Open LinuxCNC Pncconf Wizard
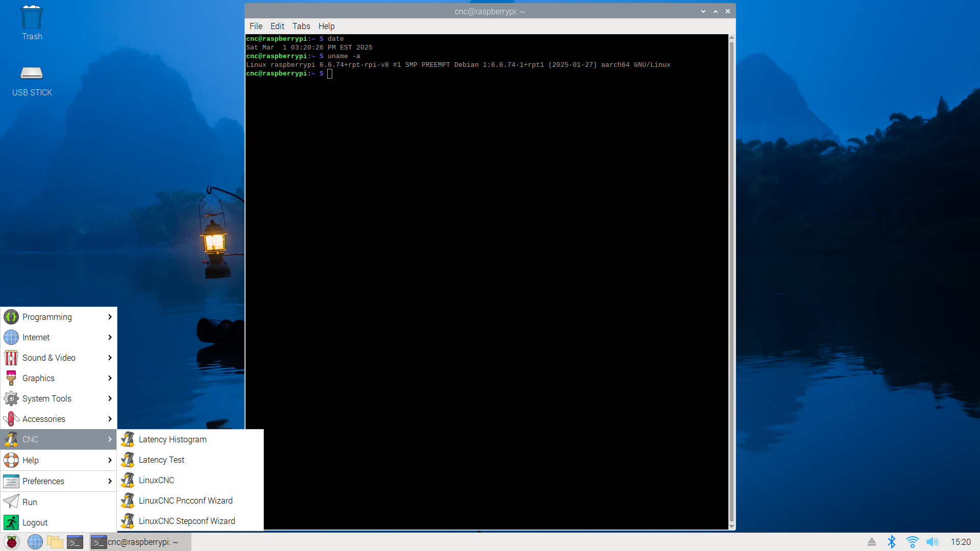Viewport: 980px width, 551px height. pos(190,500)
